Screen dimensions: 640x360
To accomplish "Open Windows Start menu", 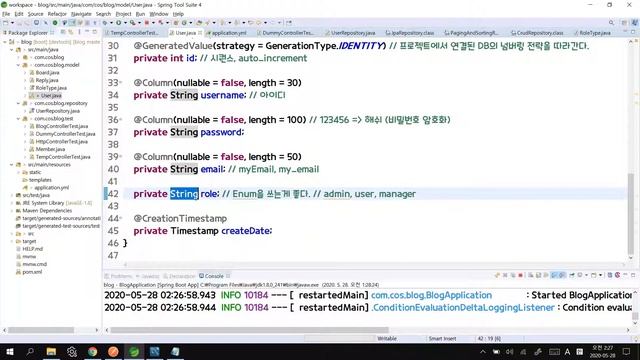I will click(10, 351).
